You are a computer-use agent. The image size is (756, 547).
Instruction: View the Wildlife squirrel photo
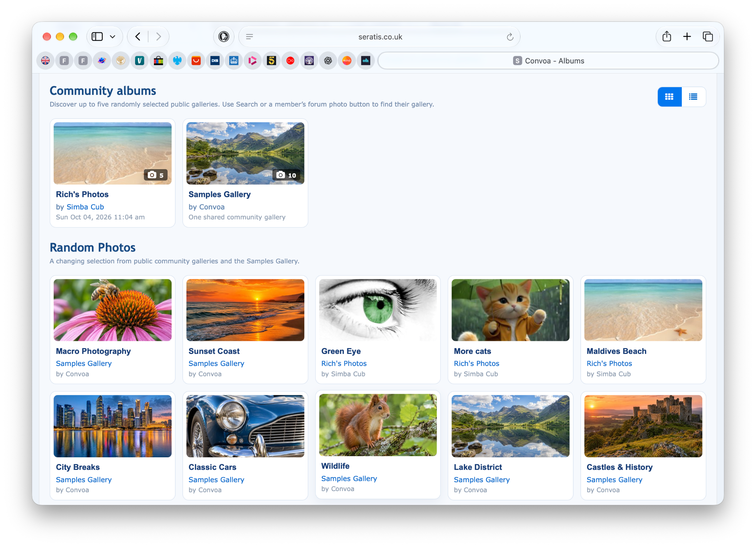click(x=378, y=425)
